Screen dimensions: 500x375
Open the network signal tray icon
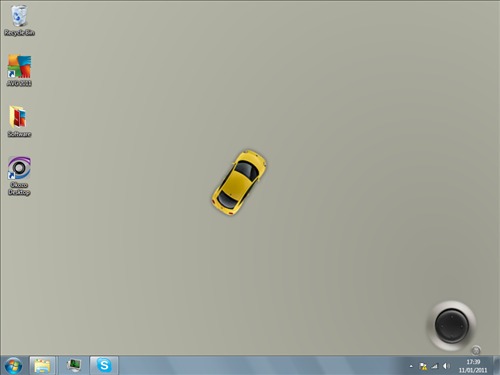click(x=434, y=366)
